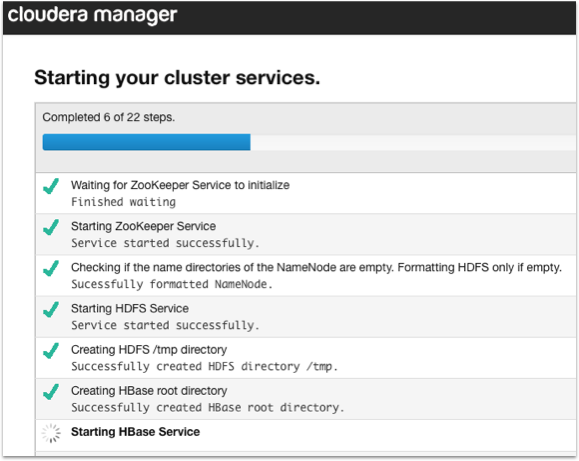Click the Starting ZooKeeper Service checkmark icon
Viewport: 579px width, 461px height.
click(51, 227)
